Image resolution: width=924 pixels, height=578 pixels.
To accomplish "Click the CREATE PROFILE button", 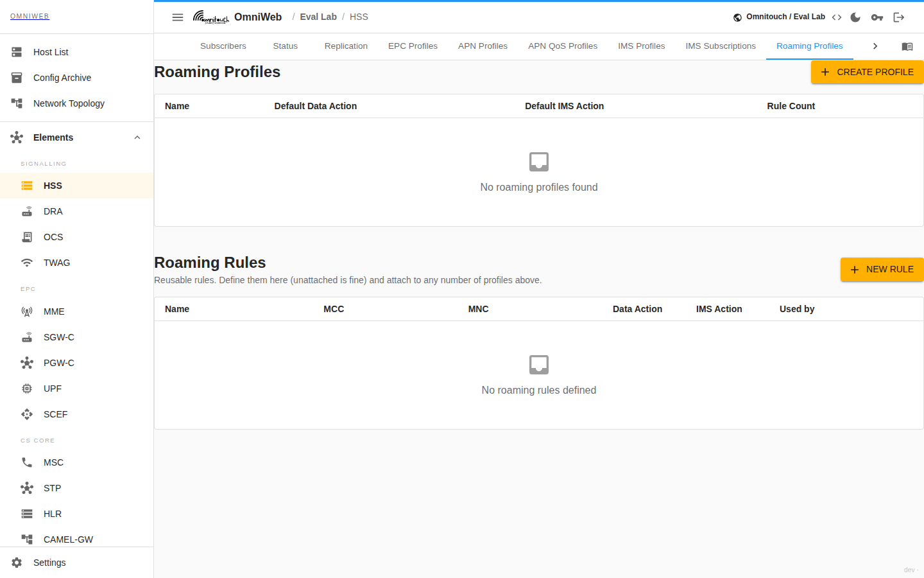I will click(868, 72).
